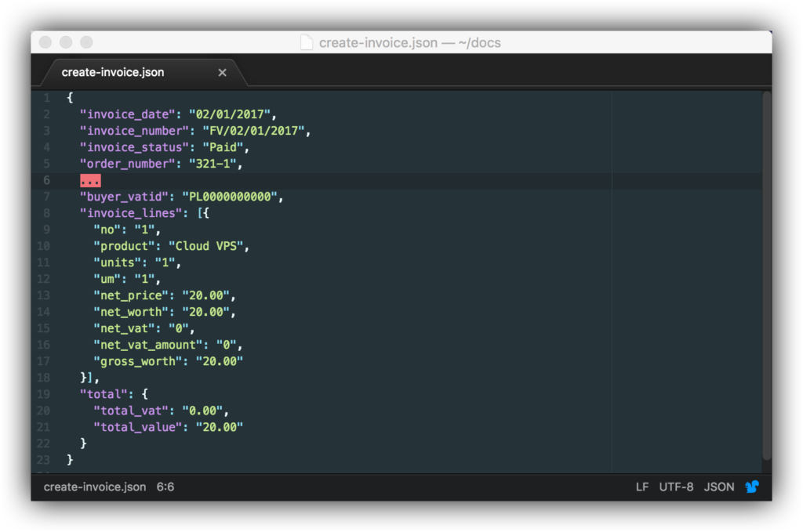
Task: Click the editor's vertical scrollbar
Action: (767, 274)
